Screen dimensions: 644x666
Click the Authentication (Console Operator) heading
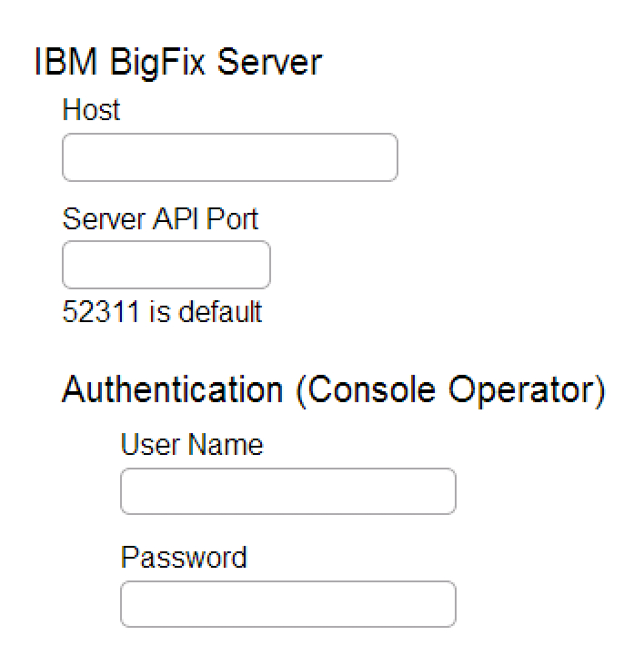[x=333, y=389]
